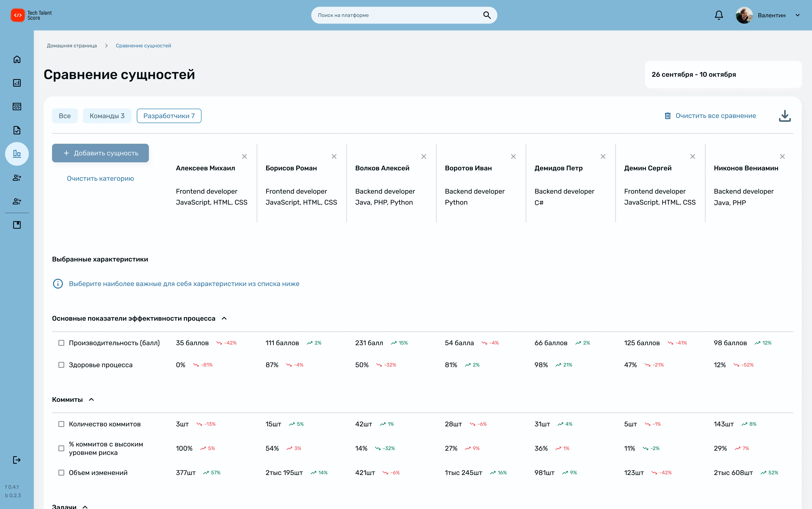Click the 143шт commit count value
Viewport: 812px width, 509px height.
(x=724, y=424)
